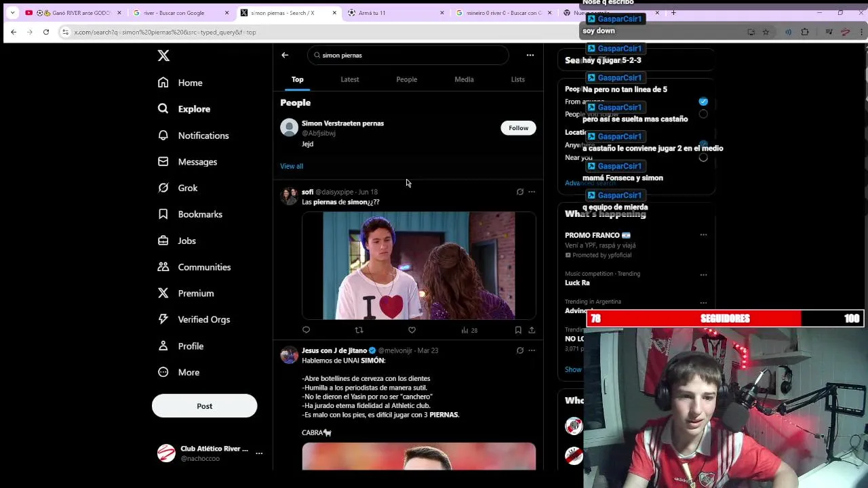Open search options menu beside the search box
The width and height of the screenshot is (868, 488).
point(530,55)
